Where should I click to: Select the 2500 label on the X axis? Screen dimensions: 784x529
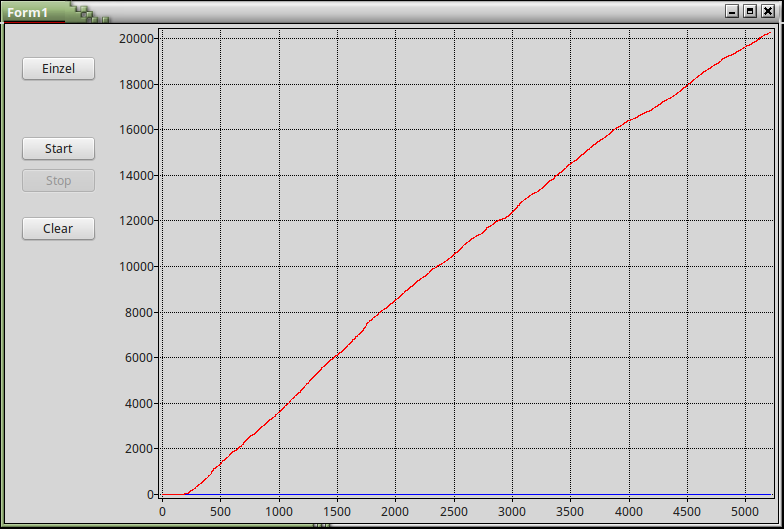point(454,511)
